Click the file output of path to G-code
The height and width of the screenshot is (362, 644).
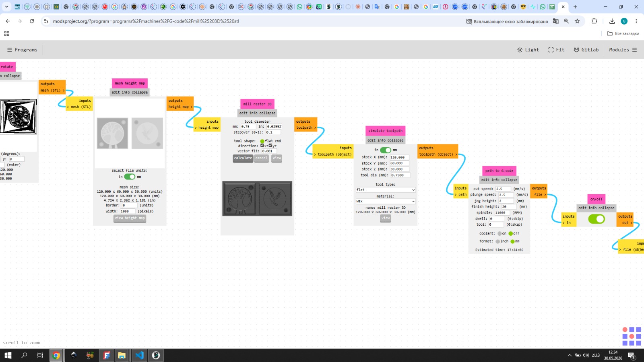pyautogui.click(x=540, y=195)
